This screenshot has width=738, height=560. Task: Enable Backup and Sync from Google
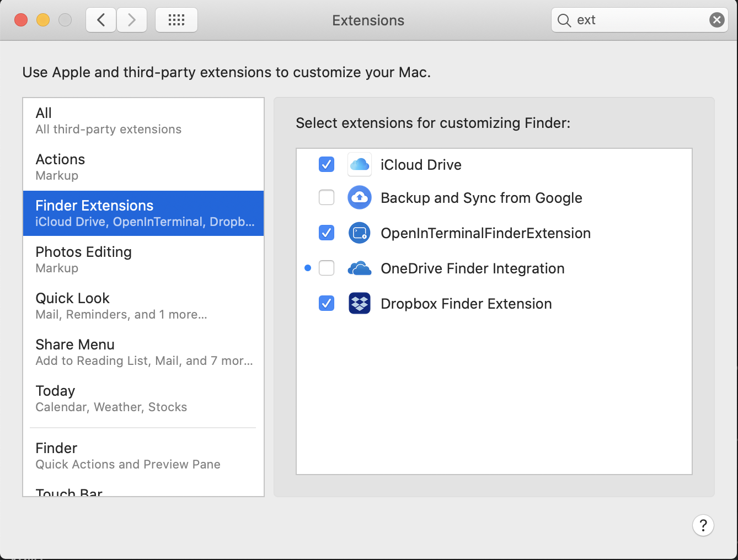[x=327, y=197]
